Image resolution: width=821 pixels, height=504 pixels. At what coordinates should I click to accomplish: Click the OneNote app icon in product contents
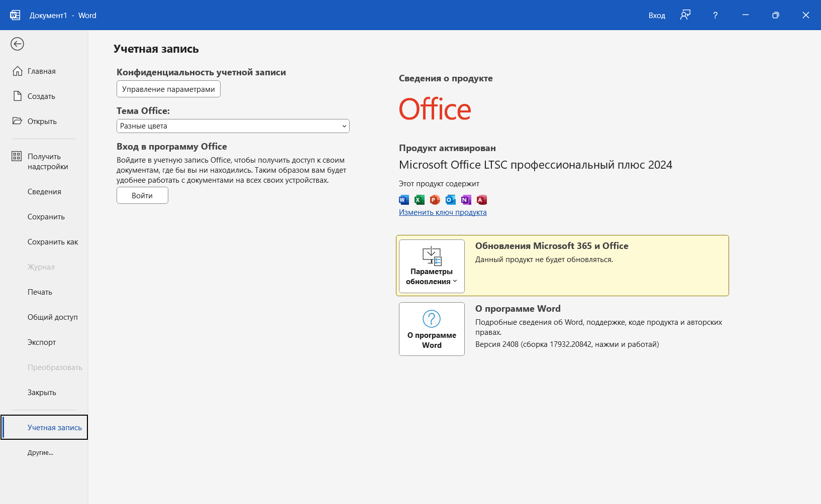click(x=466, y=200)
